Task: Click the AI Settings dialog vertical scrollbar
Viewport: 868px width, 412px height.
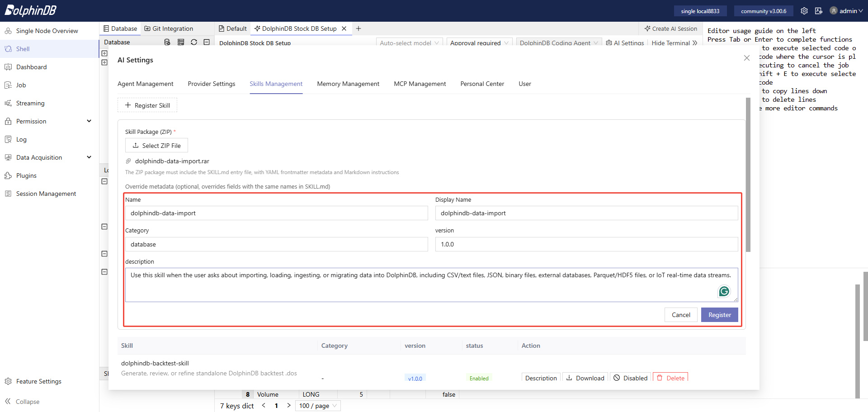Action: point(748,175)
